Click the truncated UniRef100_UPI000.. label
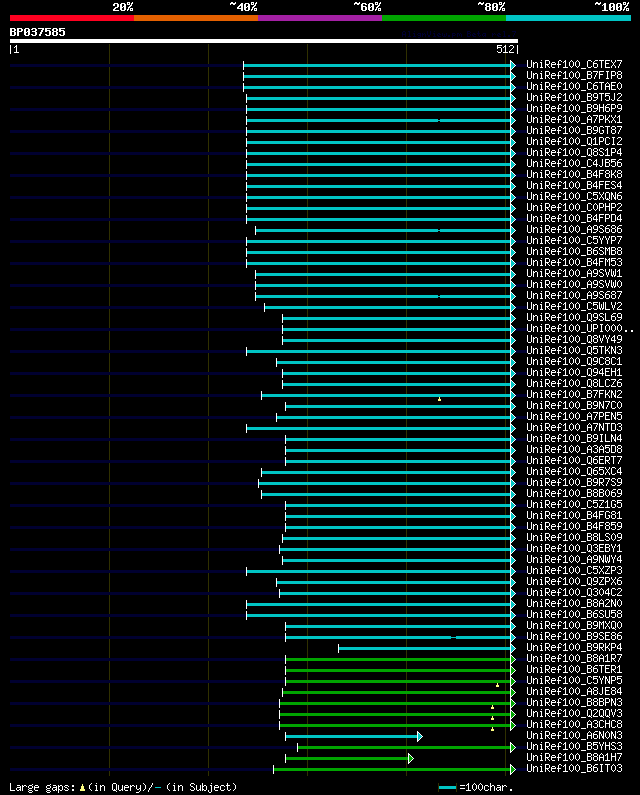640x795 pixels. pos(580,329)
